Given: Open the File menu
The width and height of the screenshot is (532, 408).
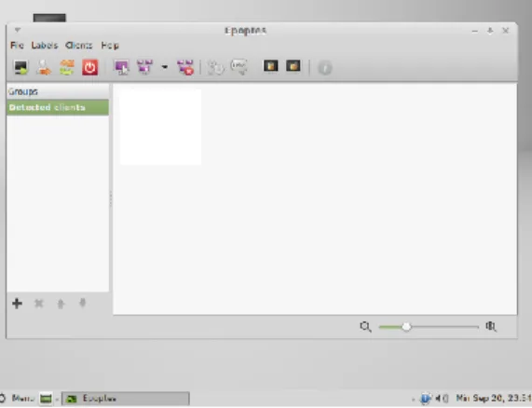Looking at the screenshot, I should [x=17, y=45].
